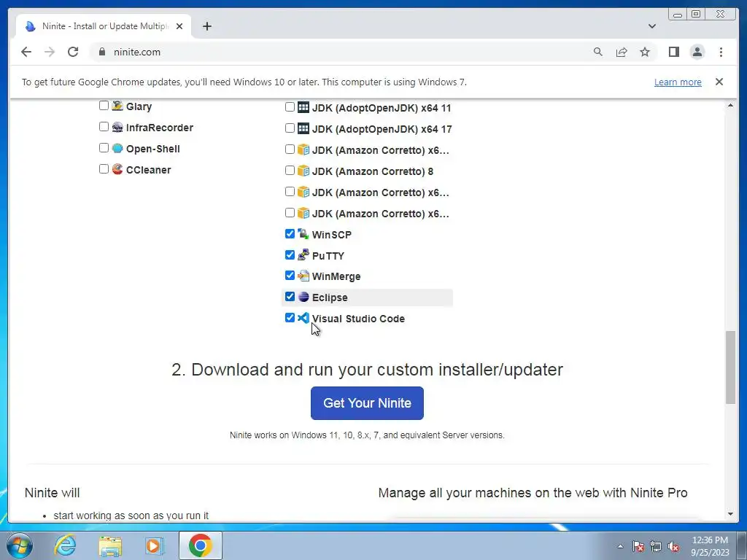
Task: Check JDK AdoptOpenJDK x64 11 checkbox
Action: [290, 106]
